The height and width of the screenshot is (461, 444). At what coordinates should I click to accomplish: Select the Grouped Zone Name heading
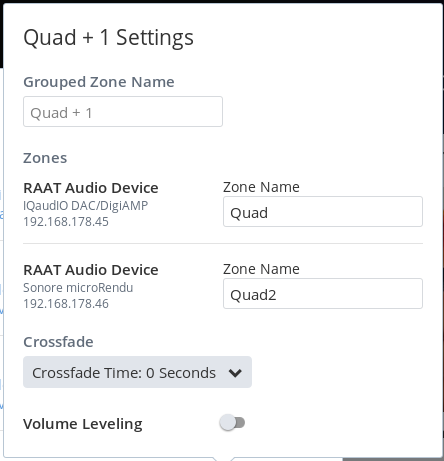click(99, 82)
